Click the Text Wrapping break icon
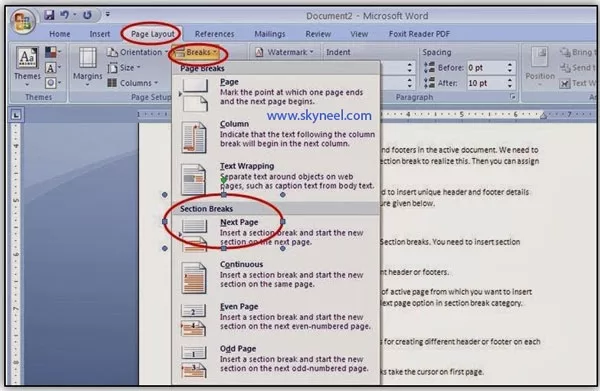Viewport: 600px width, 391px height. coord(194,179)
